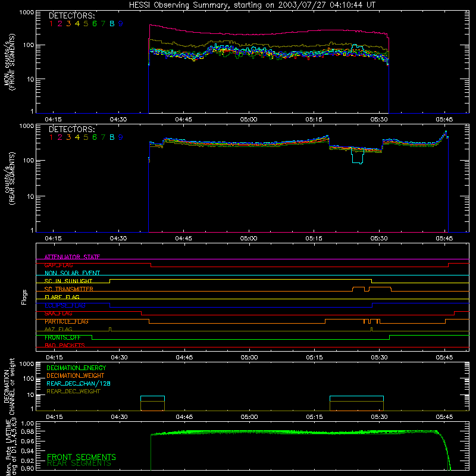Screen dimensions: 476x476
Task: Click the ECLIPSE_FLAG label
Action: (65, 305)
